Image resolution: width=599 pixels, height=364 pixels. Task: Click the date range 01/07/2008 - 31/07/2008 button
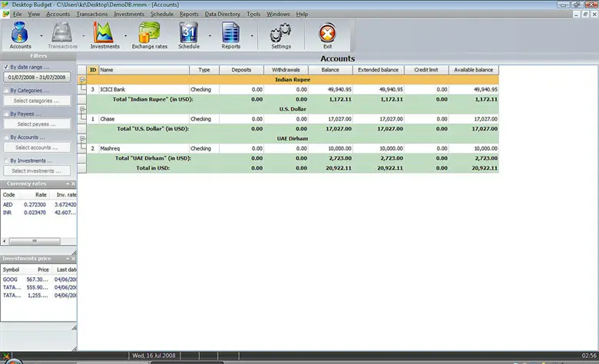[x=37, y=78]
